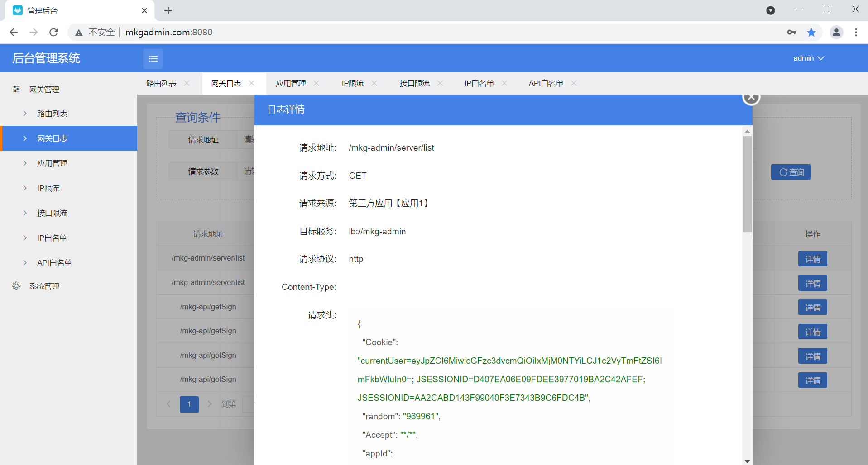This screenshot has width=868, height=465.
Task: Click the "969961" random value
Action: (421, 417)
